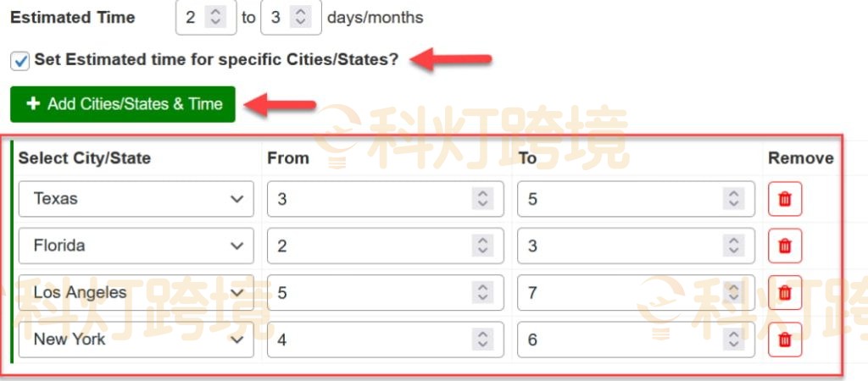The width and height of the screenshot is (868, 381).
Task: Expand the Florida city/state dropdown
Action: pos(136,246)
